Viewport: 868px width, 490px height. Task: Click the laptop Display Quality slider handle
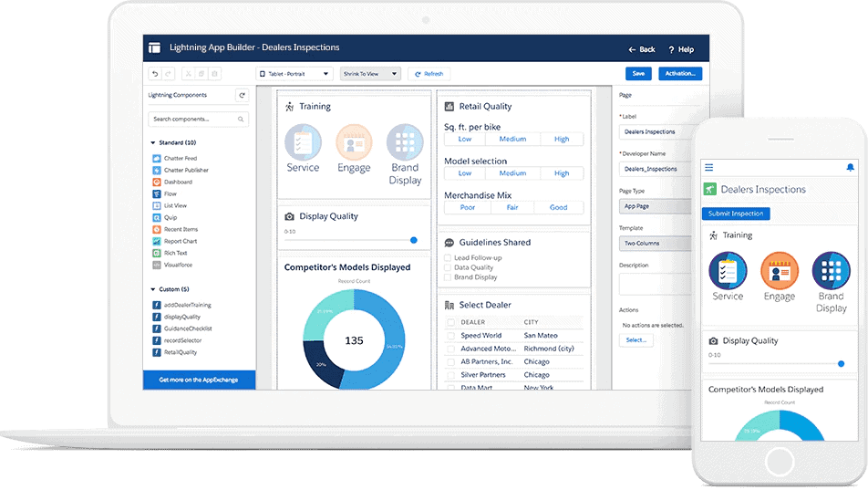414,240
